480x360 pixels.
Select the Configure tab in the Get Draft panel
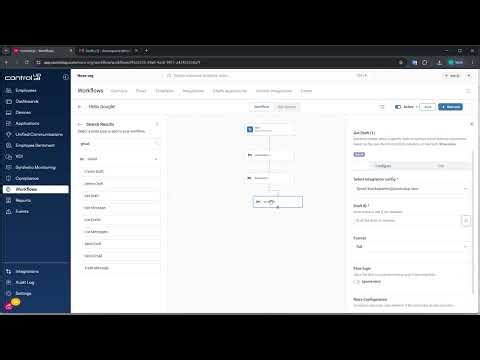tap(383, 166)
